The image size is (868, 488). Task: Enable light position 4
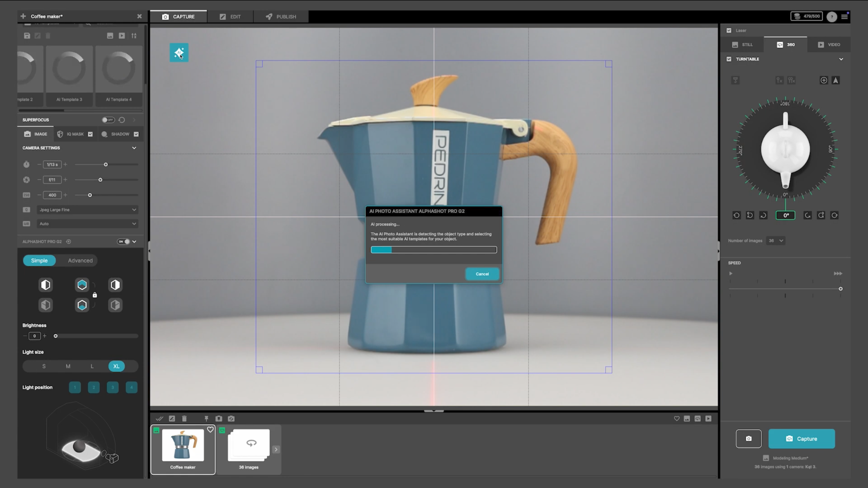132,387
